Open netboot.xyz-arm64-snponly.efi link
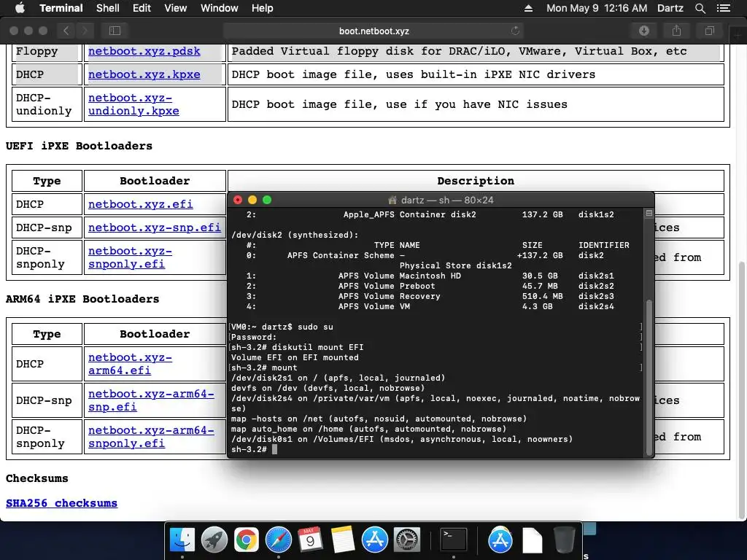The image size is (747, 560). click(151, 437)
